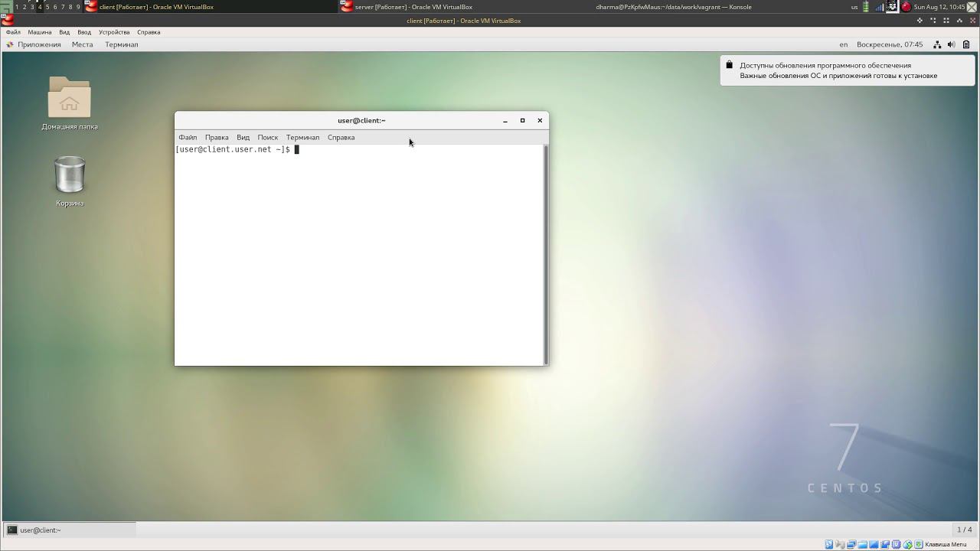Open VirtualBox Ввод menu
This screenshot has height=551, width=980.
[84, 32]
